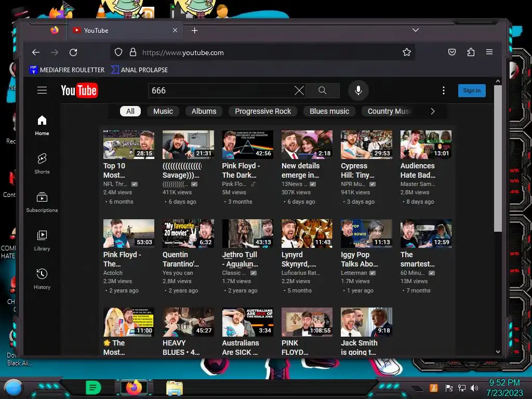Reload the page in Firefox
Image resolution: width=532 pixels, height=399 pixels.
(73, 52)
